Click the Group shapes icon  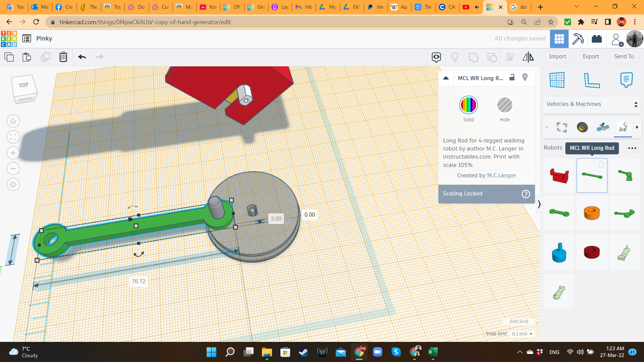(473, 57)
